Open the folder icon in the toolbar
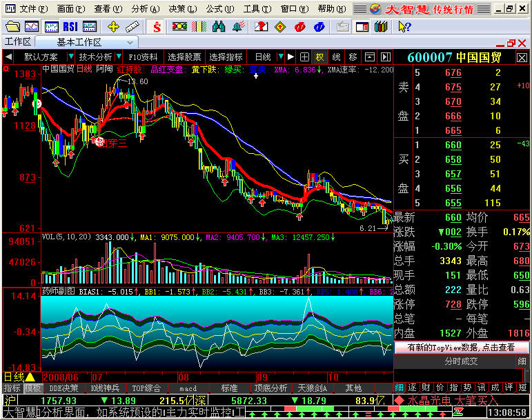Screen dimensions: 532x420 [12, 26]
